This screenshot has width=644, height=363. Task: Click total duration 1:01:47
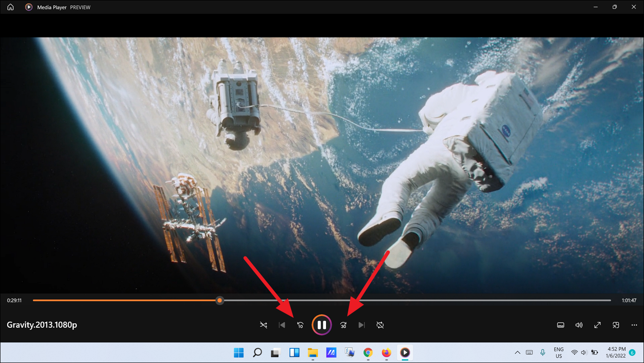coord(629,300)
